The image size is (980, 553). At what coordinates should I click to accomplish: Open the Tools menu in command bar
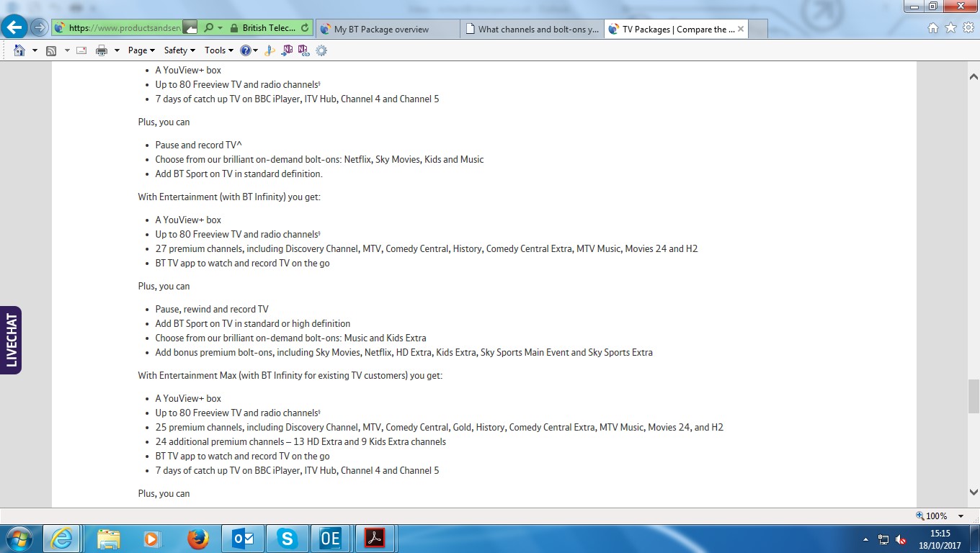click(x=219, y=50)
